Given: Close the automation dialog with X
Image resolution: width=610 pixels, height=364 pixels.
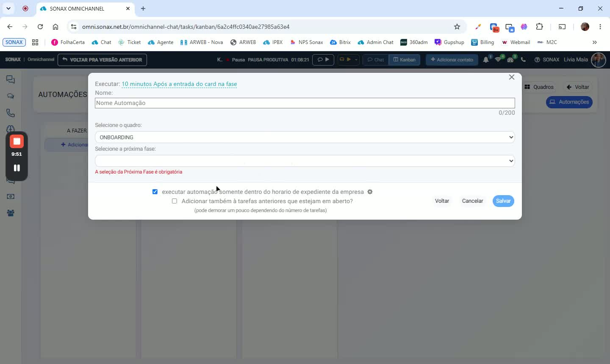Looking at the screenshot, I should point(512,77).
